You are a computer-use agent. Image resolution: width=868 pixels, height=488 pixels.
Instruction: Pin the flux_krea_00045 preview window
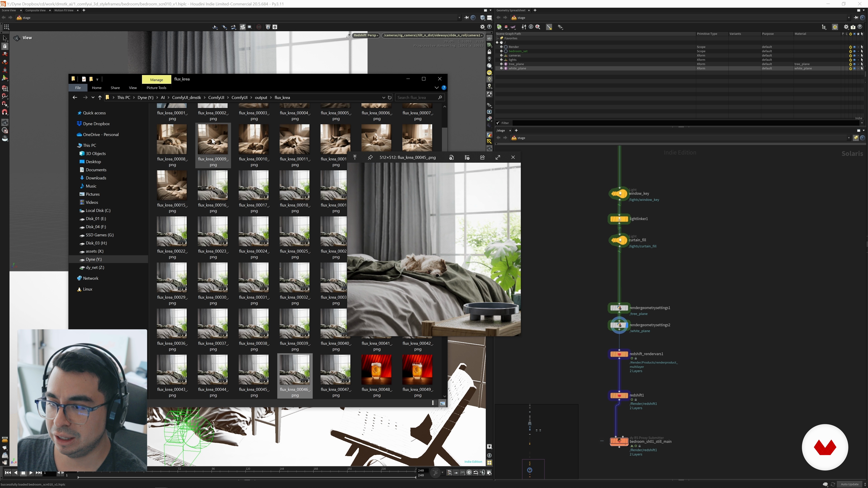370,157
